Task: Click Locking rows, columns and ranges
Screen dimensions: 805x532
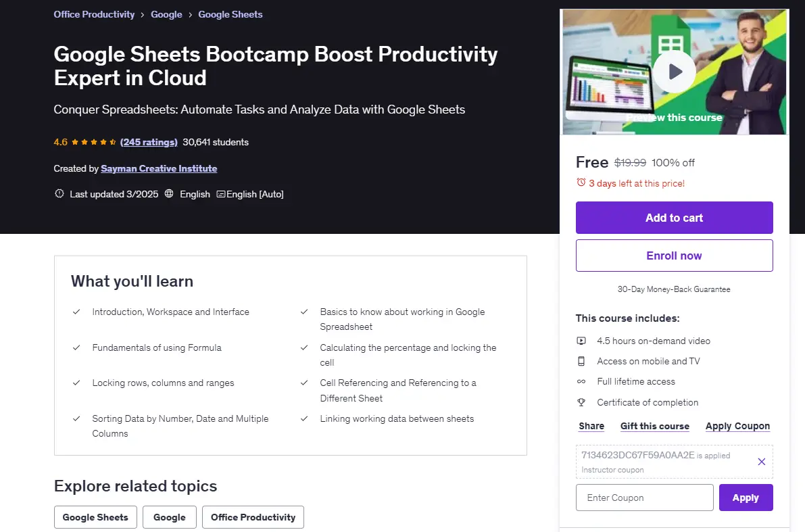Action: [x=164, y=383]
